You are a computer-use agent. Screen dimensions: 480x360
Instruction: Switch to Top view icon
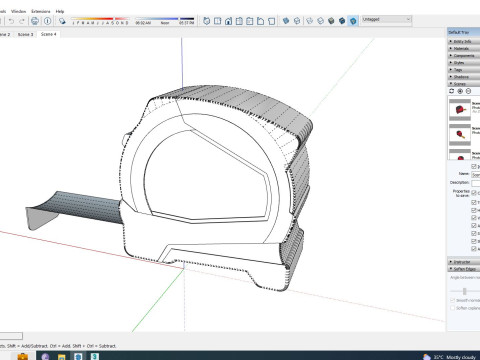pyautogui.click(x=217, y=21)
